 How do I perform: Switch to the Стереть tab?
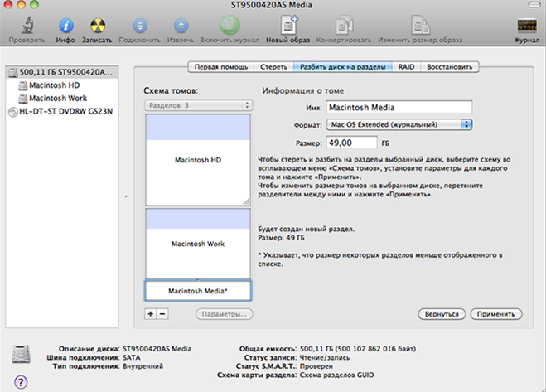coord(273,65)
